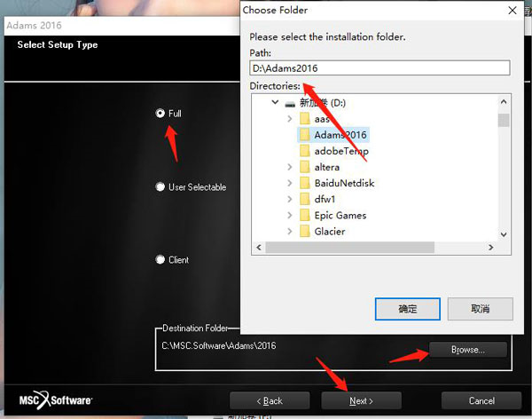The height and width of the screenshot is (419, 532).
Task: Click the directory list scroll up arrow
Action: (504, 101)
